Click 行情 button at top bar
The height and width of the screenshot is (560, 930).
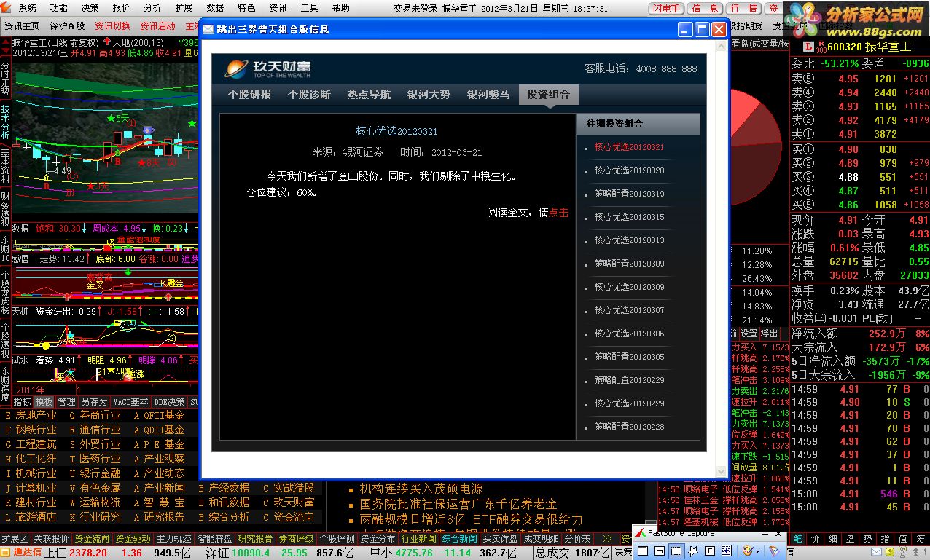tap(743, 9)
